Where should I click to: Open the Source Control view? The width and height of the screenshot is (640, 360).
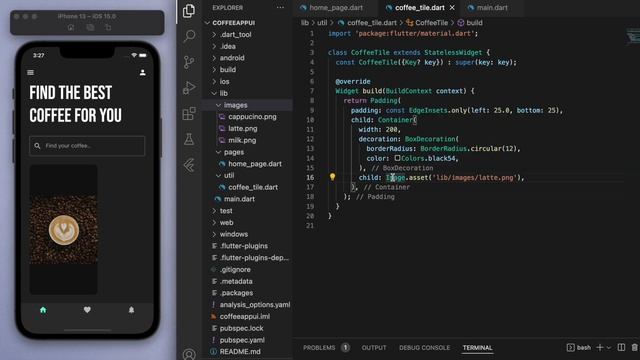point(189,62)
